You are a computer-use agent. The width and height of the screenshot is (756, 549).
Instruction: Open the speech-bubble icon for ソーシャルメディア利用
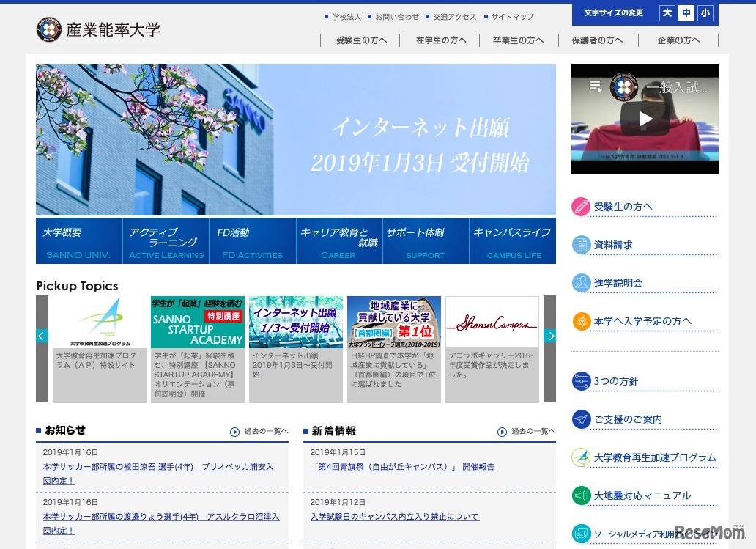pyautogui.click(x=580, y=533)
